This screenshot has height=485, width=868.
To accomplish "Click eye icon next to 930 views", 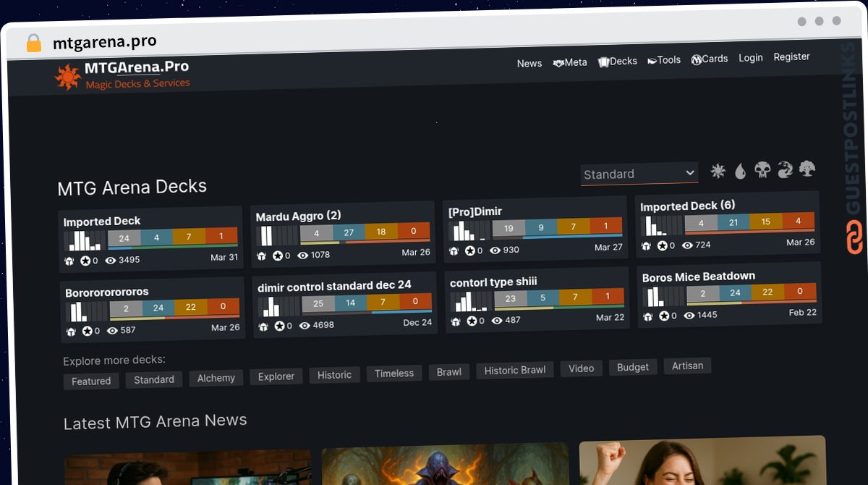I will [x=495, y=250].
